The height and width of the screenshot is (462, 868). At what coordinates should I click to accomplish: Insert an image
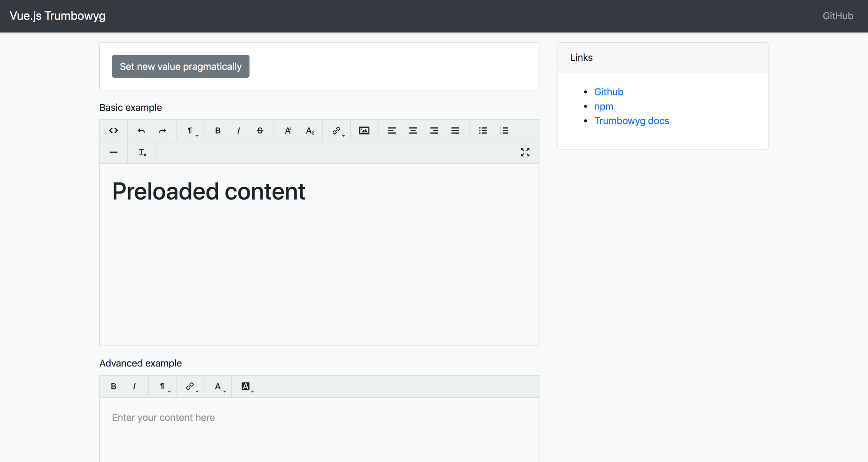coord(364,130)
